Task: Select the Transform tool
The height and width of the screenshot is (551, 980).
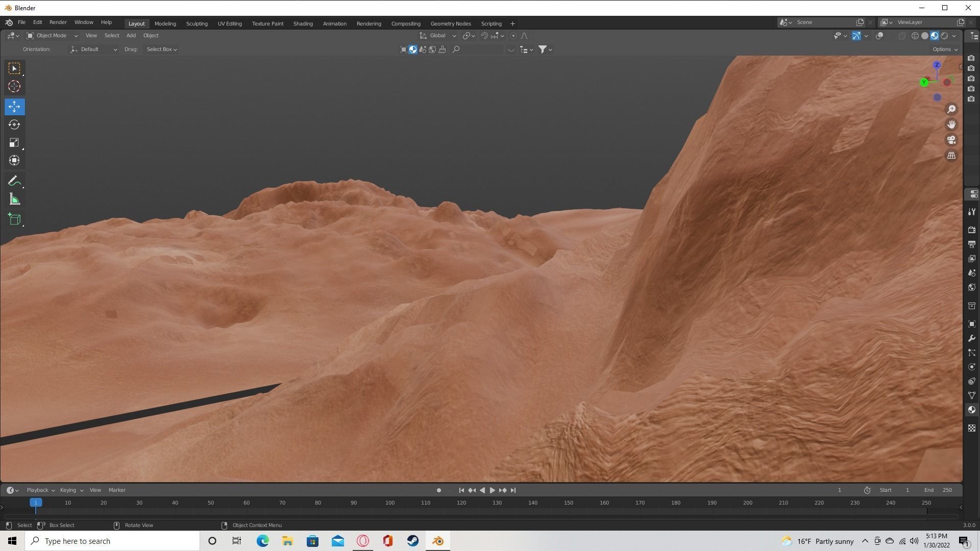Action: [14, 160]
